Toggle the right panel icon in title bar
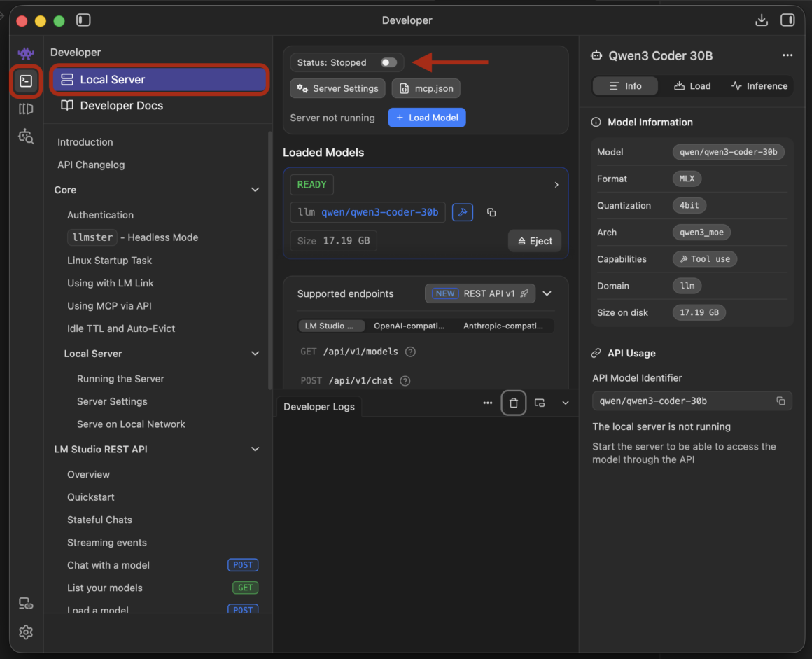812x659 pixels. click(787, 20)
